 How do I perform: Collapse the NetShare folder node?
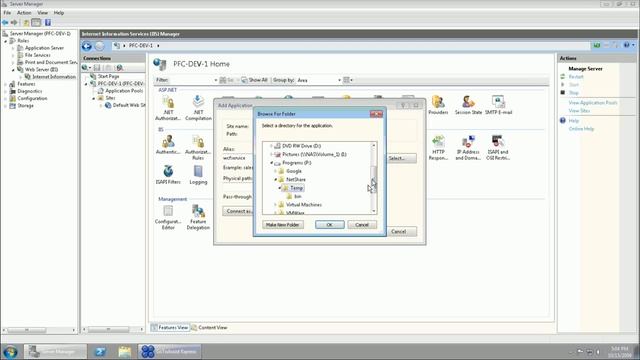point(276,180)
